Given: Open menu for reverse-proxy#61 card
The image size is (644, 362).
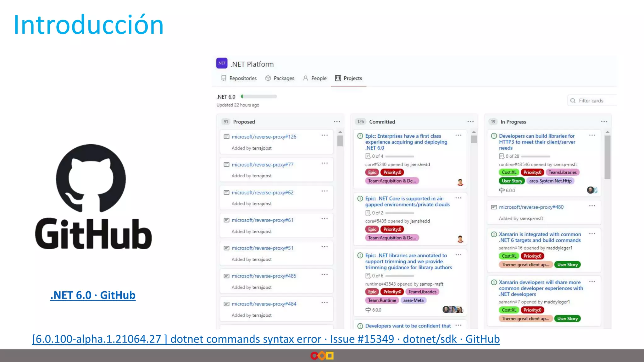Looking at the screenshot, I should click(325, 219).
